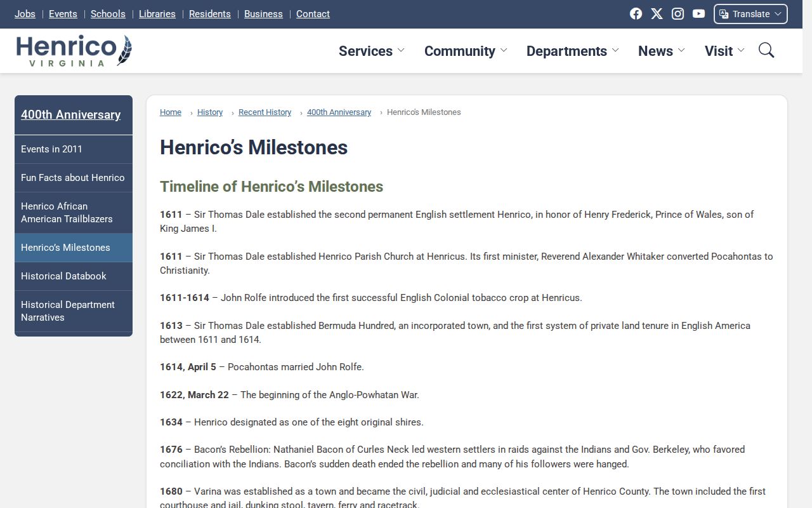
Task: Go to Recent History breadcrumb
Action: 265,112
